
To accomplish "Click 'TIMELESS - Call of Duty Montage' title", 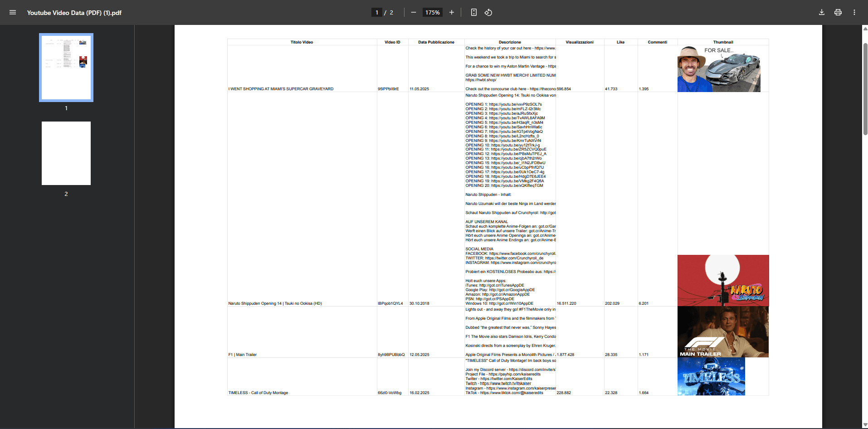I will [258, 393].
